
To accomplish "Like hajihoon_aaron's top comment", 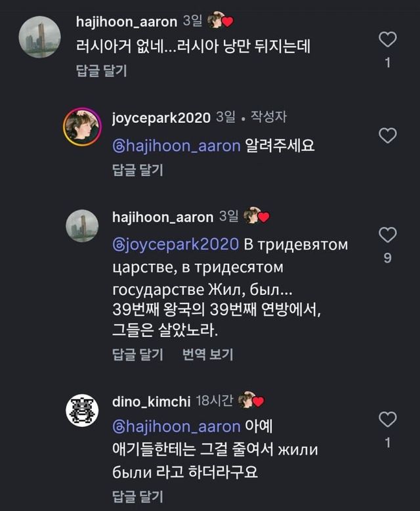I will point(388,39).
